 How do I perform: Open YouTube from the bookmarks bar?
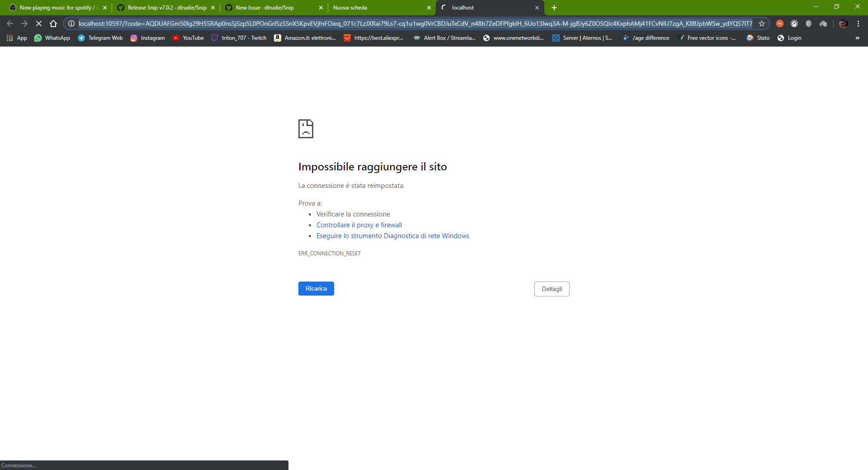click(188, 38)
